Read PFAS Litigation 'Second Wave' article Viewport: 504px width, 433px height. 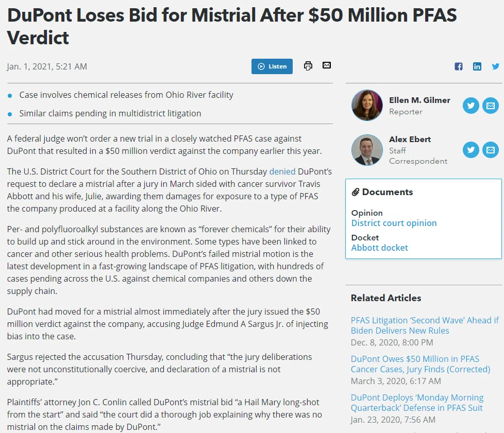(425, 325)
